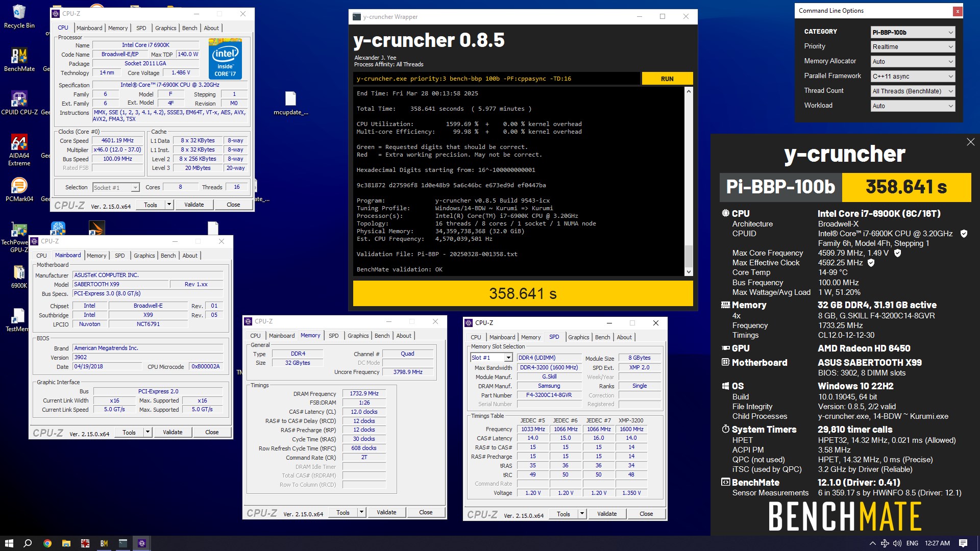The image size is (980, 551).
Task: Select the mcupdate file on the desktop
Action: pos(290,103)
